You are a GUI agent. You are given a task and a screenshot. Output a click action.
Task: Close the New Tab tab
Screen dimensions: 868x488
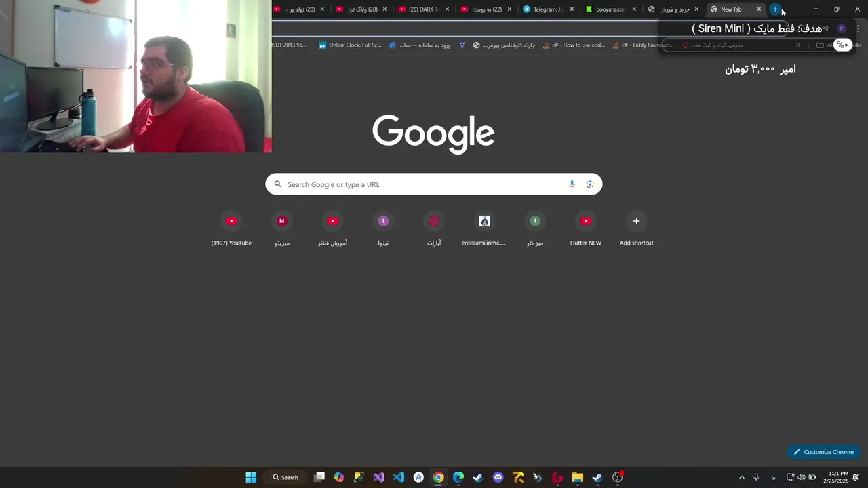pos(759,9)
